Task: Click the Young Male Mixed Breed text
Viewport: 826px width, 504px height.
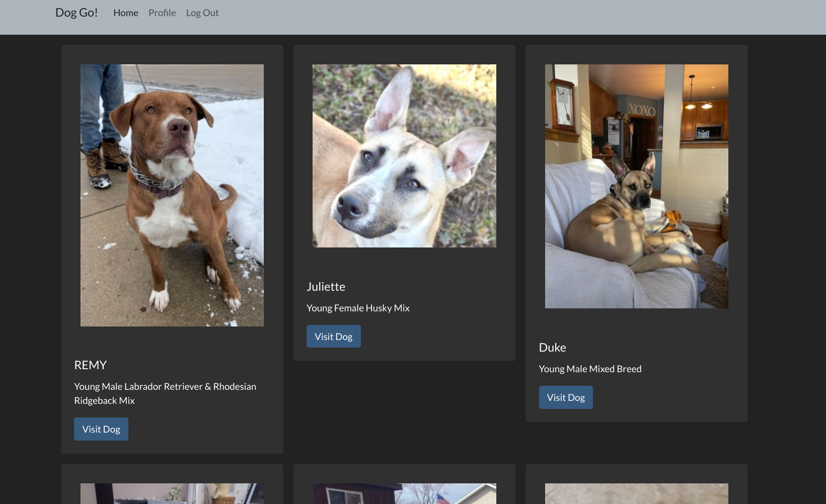Action: click(590, 369)
